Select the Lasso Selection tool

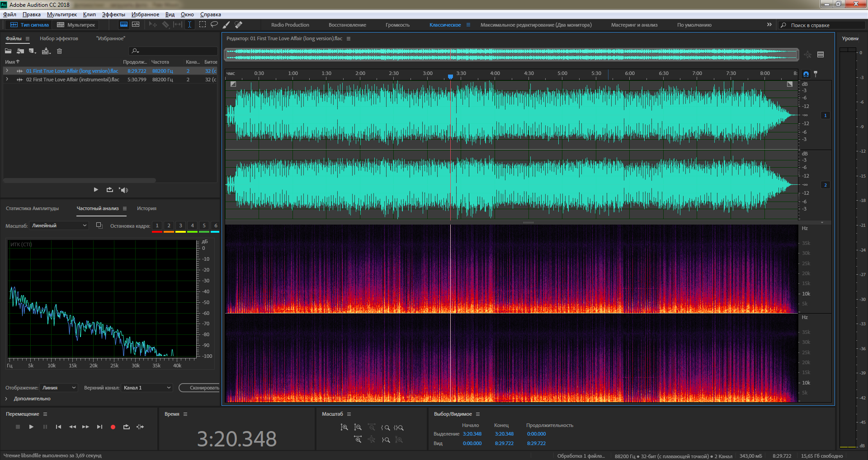[214, 25]
